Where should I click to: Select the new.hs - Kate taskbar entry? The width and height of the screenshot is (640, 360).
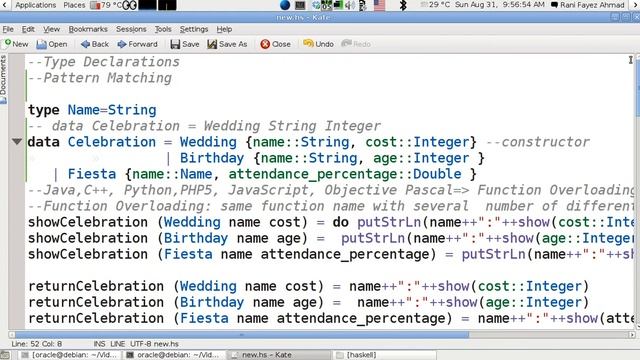tap(279, 355)
